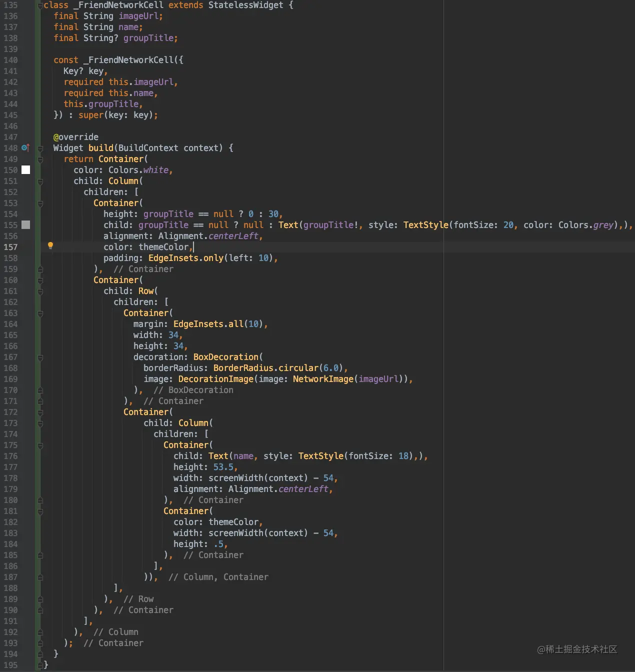
Task: Click EdgeInsets.only on line 158
Action: point(186,258)
